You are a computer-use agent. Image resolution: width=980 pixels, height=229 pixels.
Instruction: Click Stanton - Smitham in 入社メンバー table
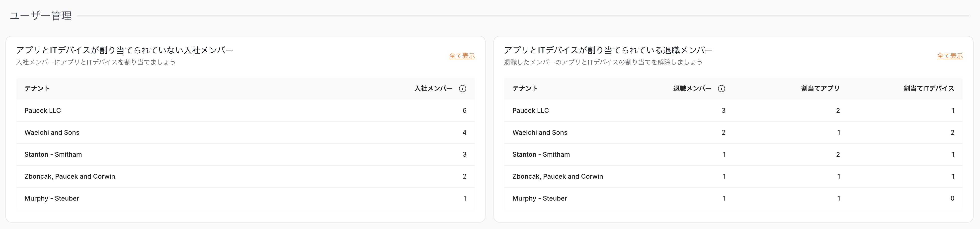click(53, 154)
